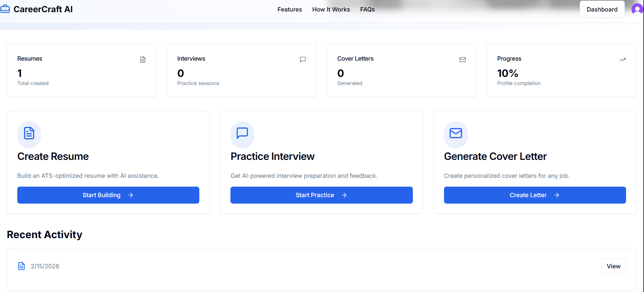Image resolution: width=644 pixels, height=292 pixels.
Task: Click Start Practice button
Action: point(321,195)
